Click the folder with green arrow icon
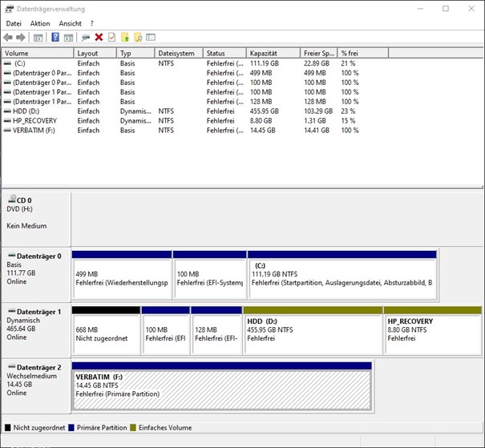This screenshot has width=485, height=448. pyautogui.click(x=124, y=37)
